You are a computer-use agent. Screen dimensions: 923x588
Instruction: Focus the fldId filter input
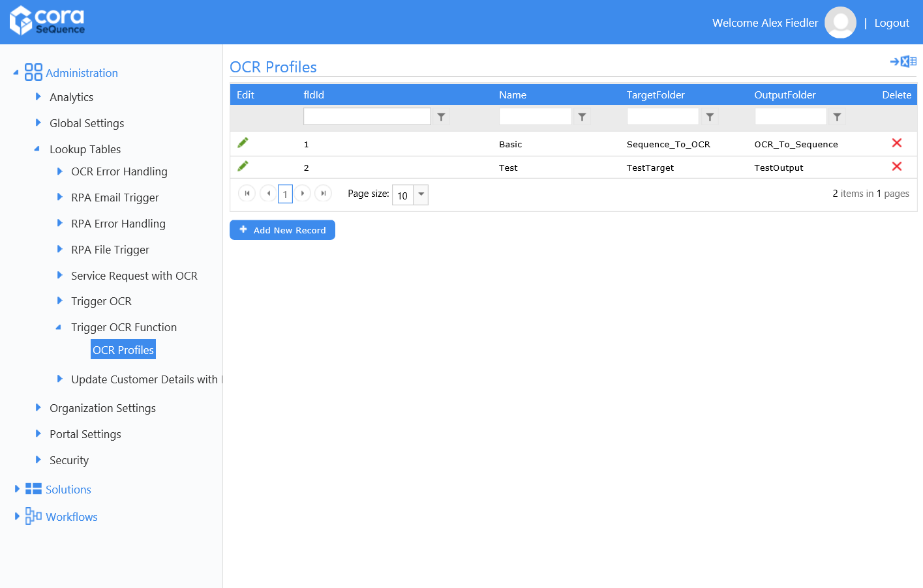click(367, 117)
